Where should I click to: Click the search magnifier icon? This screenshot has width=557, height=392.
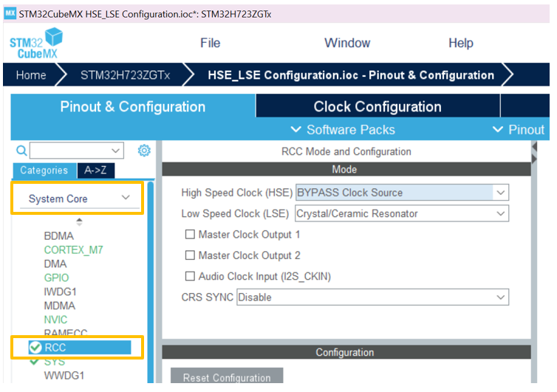point(21,151)
